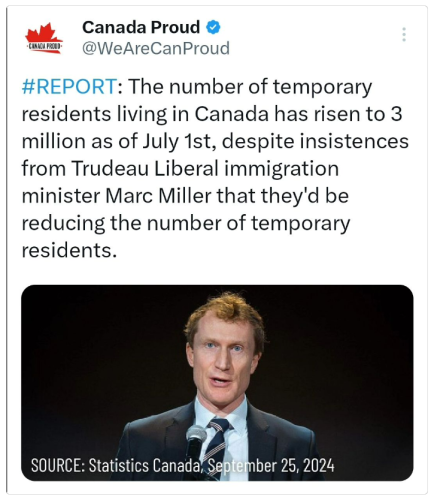The width and height of the screenshot is (434, 500).
Task: Select the "September 25, 2024" date in caption
Action: tap(271, 465)
